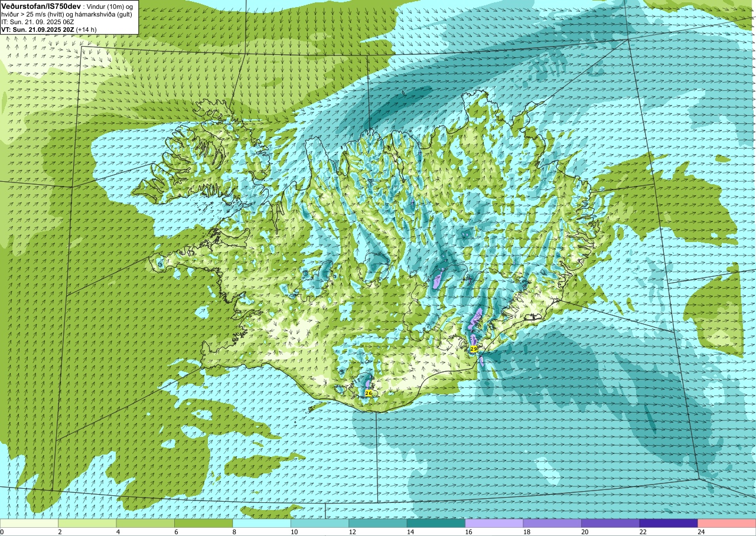Click the yellow gust marker labeled 29

pos(474,349)
